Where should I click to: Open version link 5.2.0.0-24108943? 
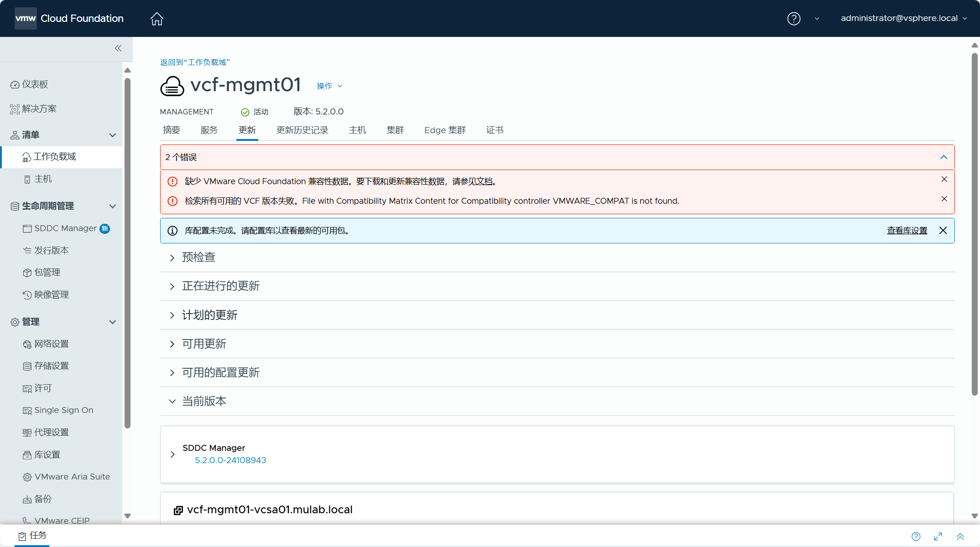pos(230,460)
